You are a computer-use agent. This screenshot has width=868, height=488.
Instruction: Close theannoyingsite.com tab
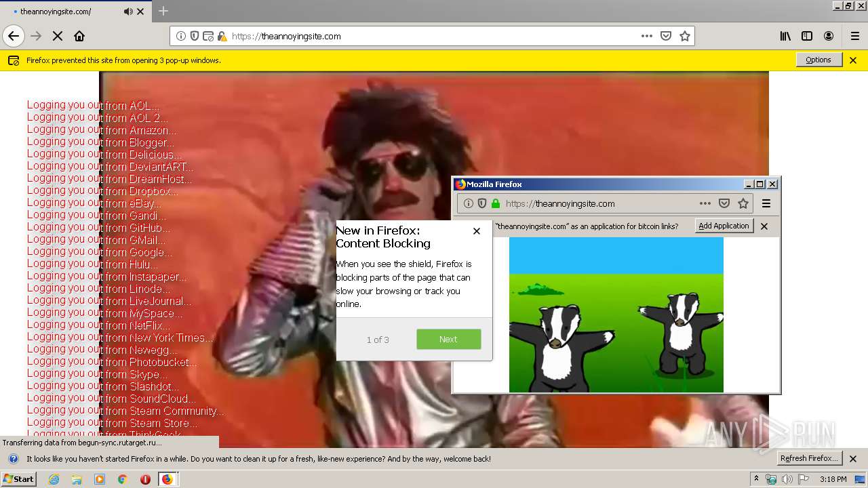click(x=140, y=12)
